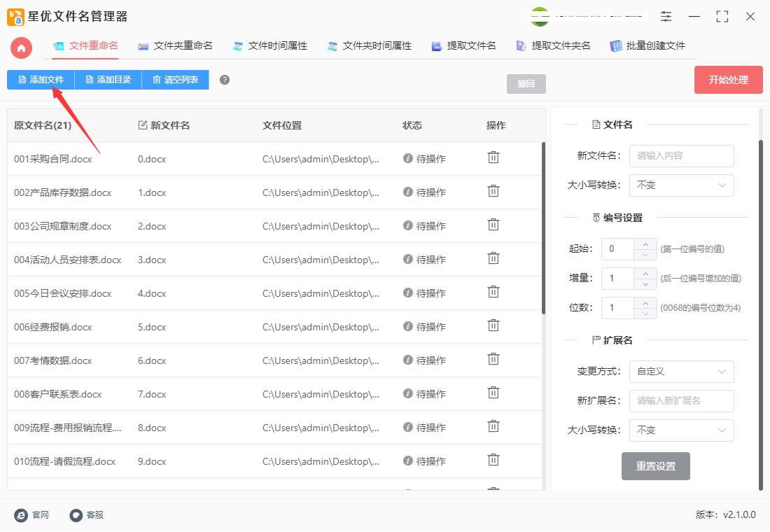This screenshot has width=770, height=532.
Task: Click 待操作 status of 008客户联系表.docx
Action: point(430,394)
